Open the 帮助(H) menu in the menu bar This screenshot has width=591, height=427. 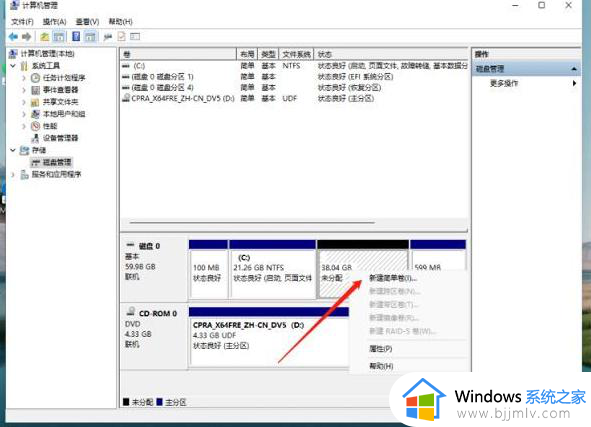tap(121, 21)
